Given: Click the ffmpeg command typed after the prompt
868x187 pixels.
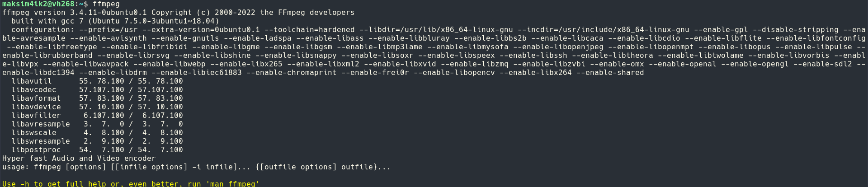Looking at the screenshot, I should coord(106,4).
